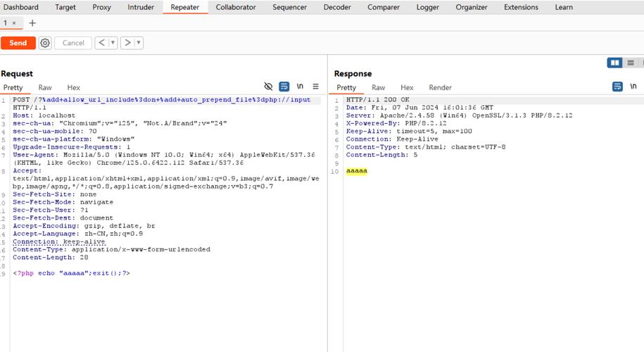Click the POST request line text

tap(161, 103)
